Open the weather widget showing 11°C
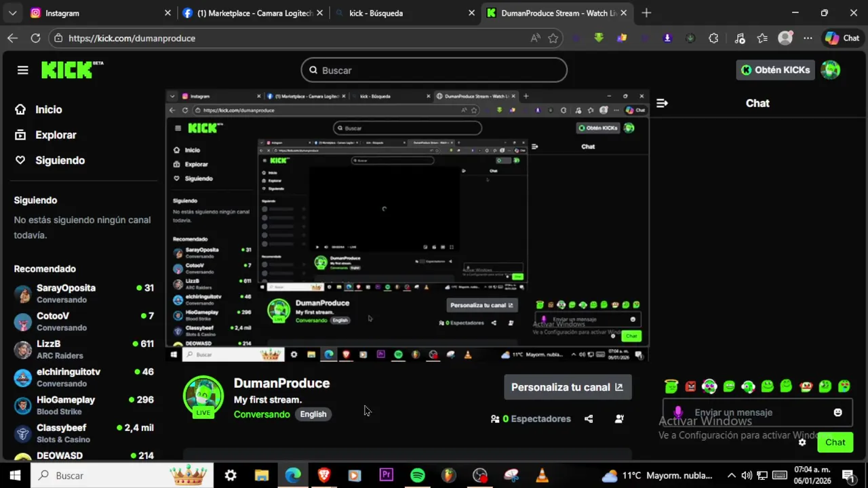 [x=656, y=475]
